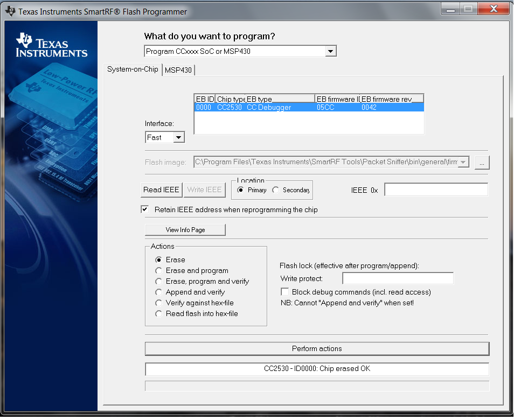Click the Read IEEE button
Screen dimensions: 514x420
pos(161,190)
